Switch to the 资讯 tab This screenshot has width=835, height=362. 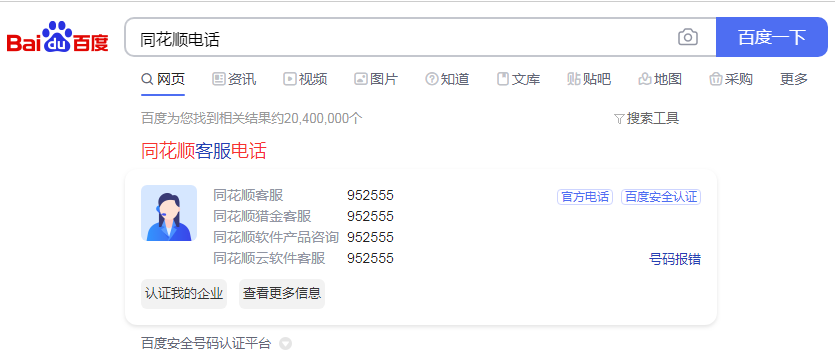pos(234,79)
